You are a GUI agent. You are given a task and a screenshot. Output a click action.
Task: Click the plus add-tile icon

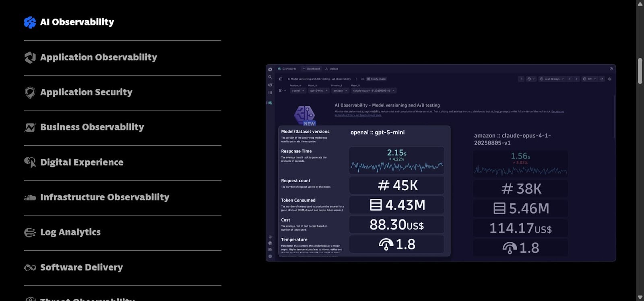(x=521, y=79)
